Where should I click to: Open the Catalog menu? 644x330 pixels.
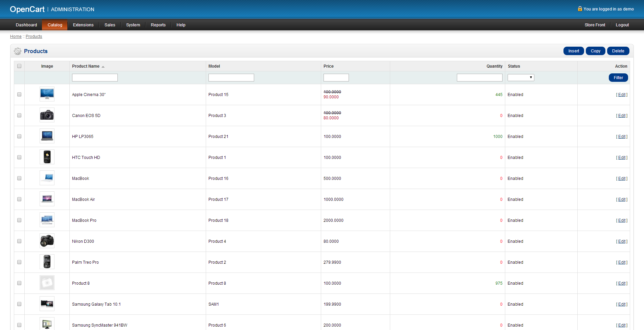[x=55, y=25]
